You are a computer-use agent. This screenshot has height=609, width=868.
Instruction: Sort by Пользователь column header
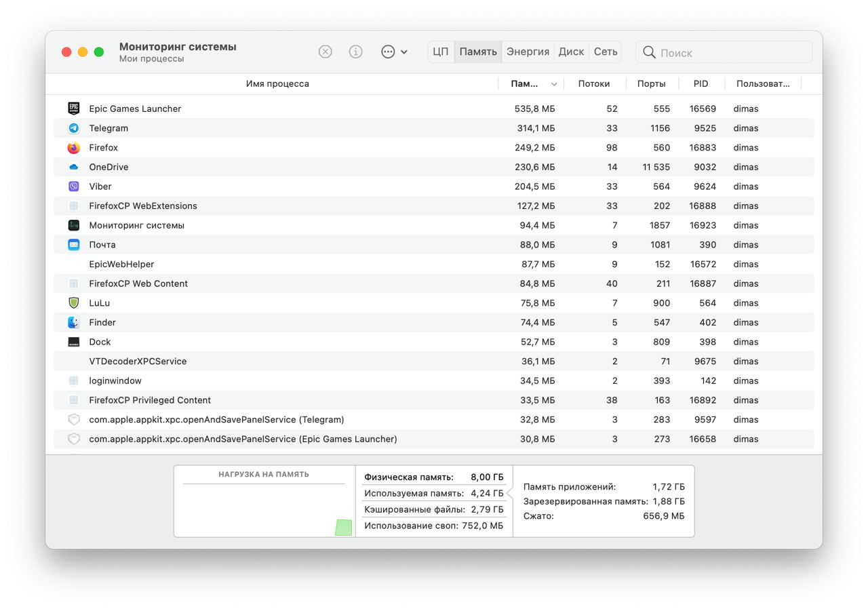tap(763, 84)
